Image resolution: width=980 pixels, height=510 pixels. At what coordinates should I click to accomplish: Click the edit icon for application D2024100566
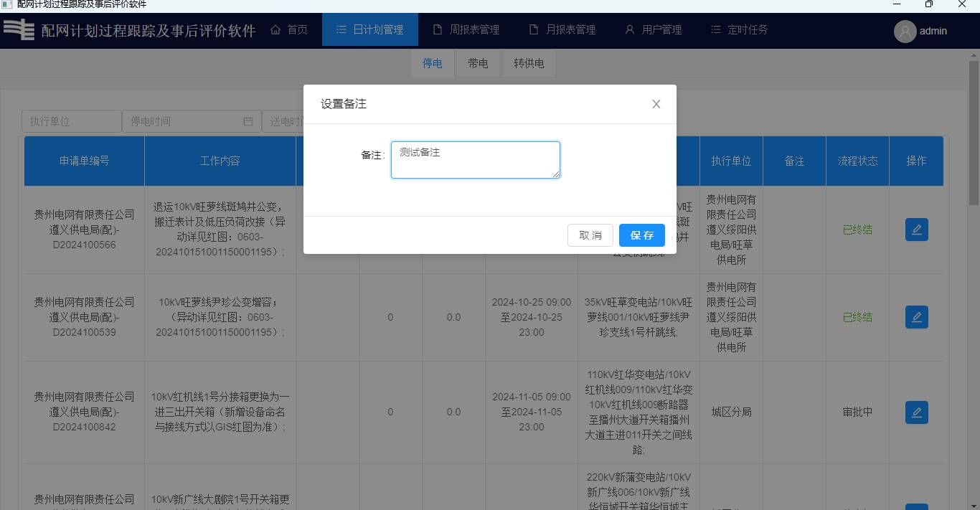pyautogui.click(x=916, y=230)
